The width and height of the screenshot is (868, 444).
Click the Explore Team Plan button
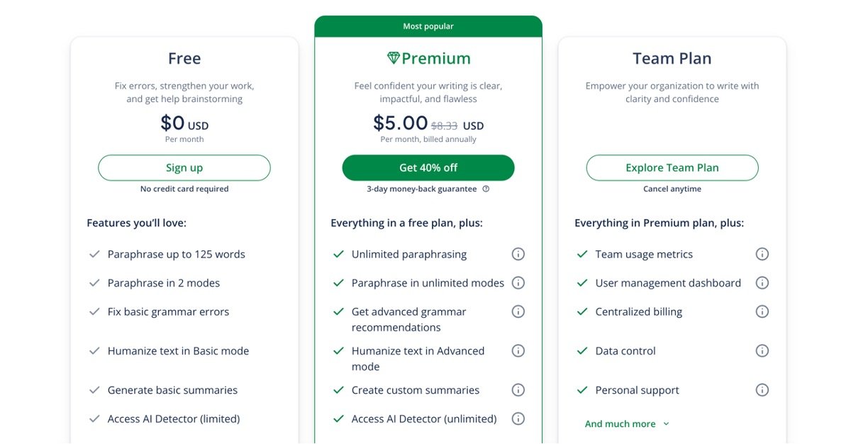pos(672,168)
